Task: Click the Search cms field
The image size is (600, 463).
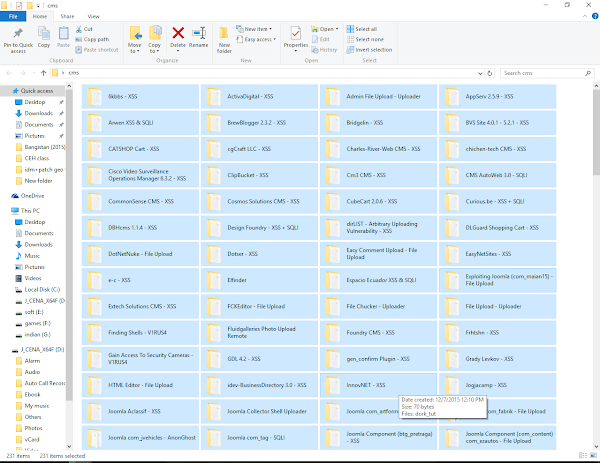Action: point(547,73)
